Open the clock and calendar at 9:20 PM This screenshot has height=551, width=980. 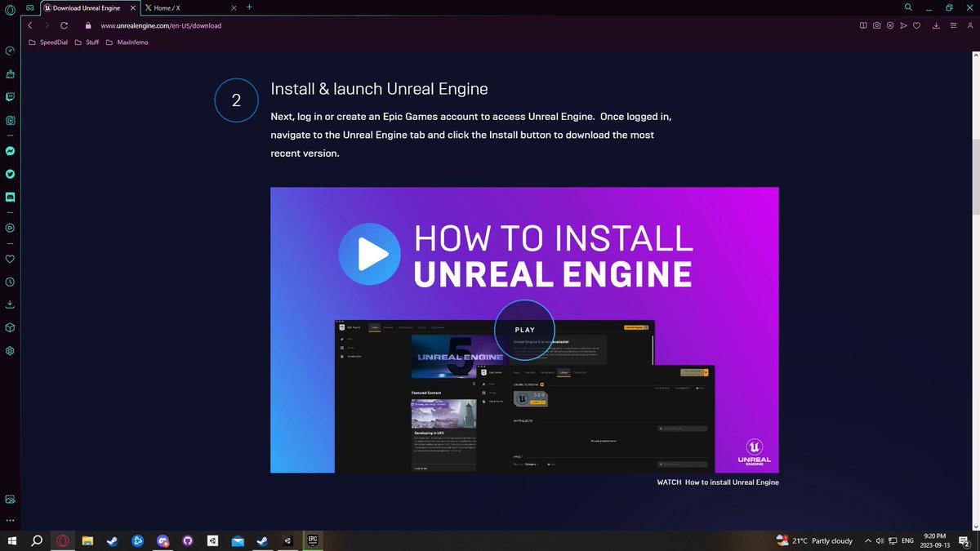936,540
